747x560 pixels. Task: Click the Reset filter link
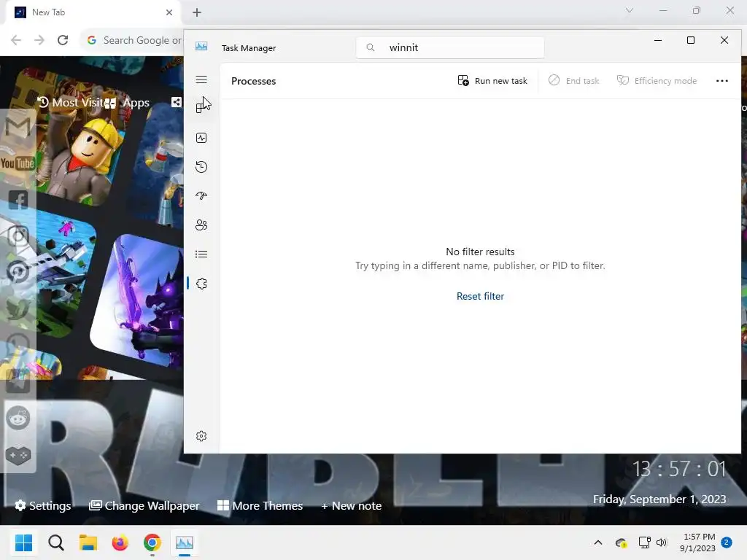pos(480,296)
